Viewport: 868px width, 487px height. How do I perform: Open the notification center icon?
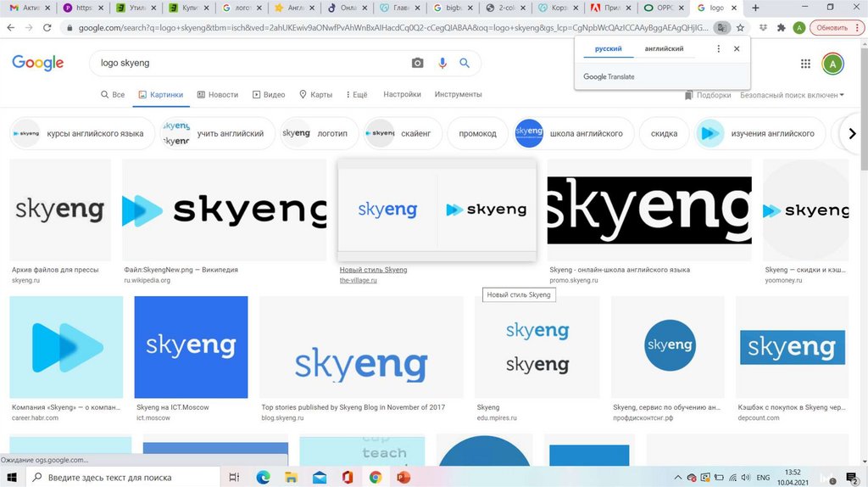click(x=853, y=478)
